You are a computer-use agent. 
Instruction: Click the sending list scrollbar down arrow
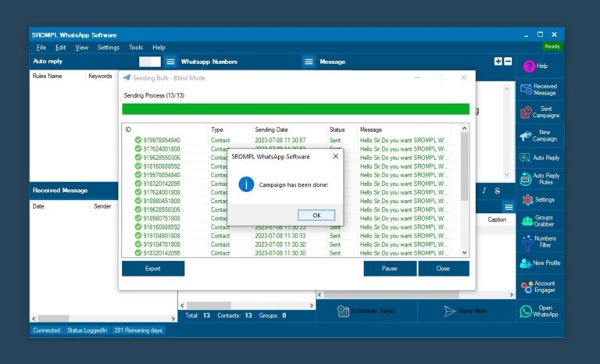(466, 252)
